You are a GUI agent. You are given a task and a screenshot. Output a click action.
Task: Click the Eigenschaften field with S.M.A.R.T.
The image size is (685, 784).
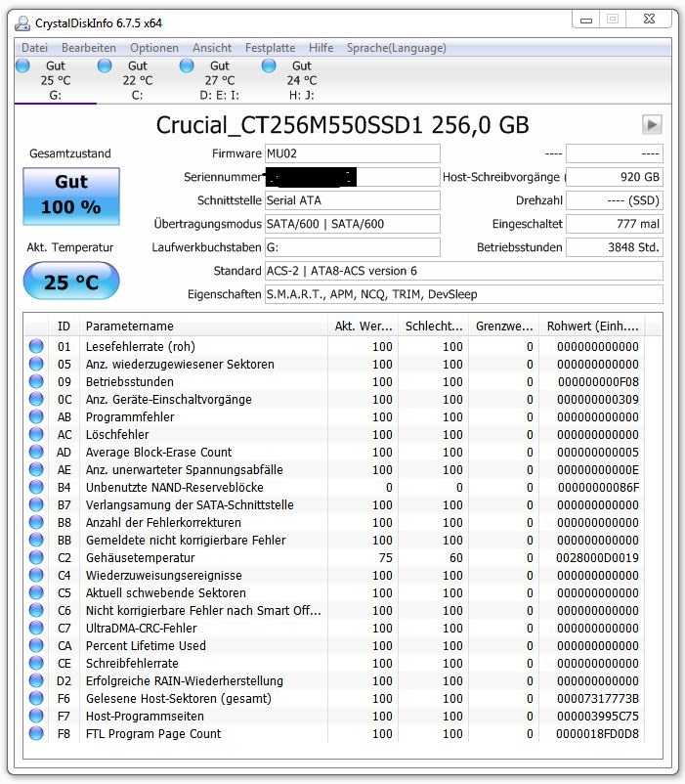click(x=463, y=294)
